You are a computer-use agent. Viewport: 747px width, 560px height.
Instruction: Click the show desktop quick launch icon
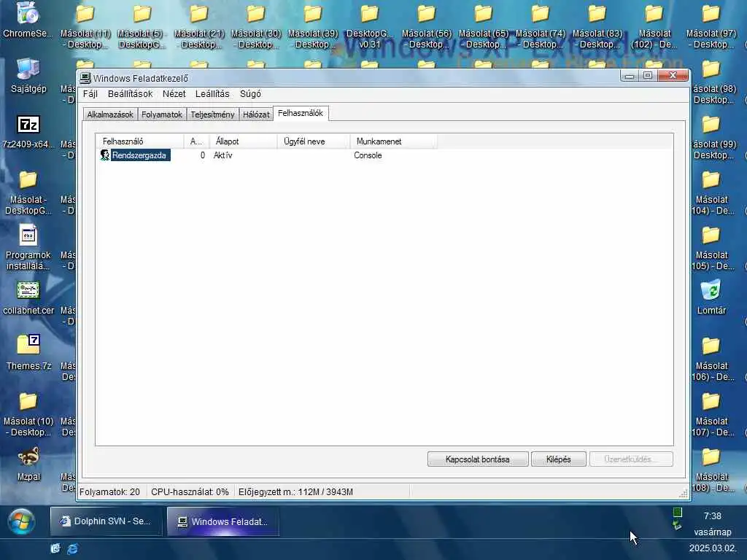coord(55,548)
